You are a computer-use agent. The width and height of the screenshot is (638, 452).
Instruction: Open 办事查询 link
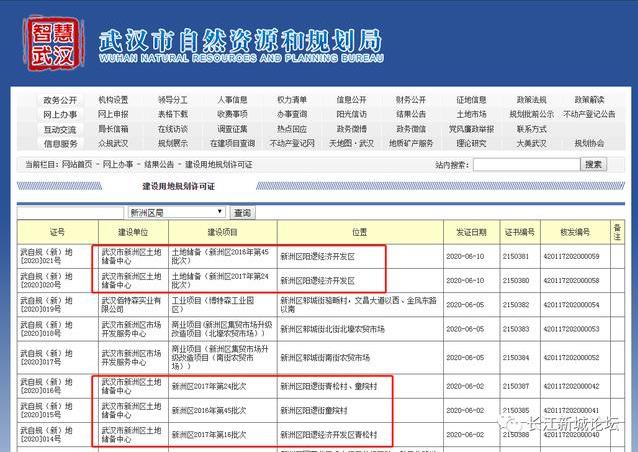point(292,114)
